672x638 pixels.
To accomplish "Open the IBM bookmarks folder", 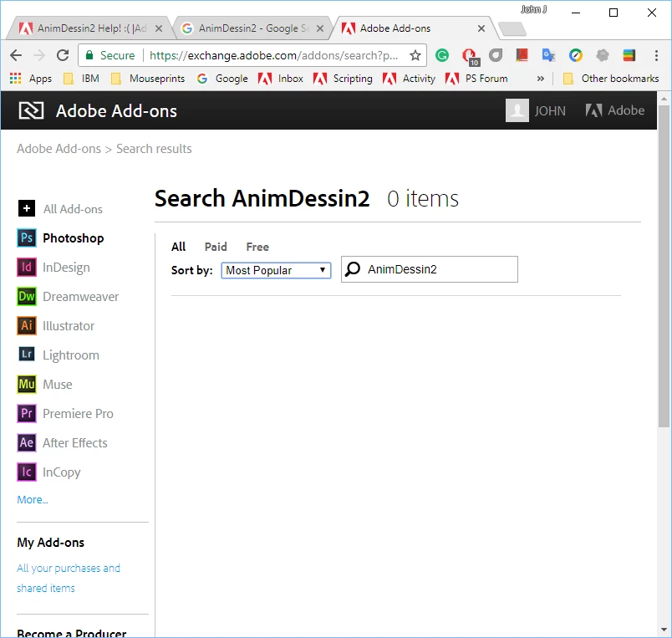I will pos(81,79).
